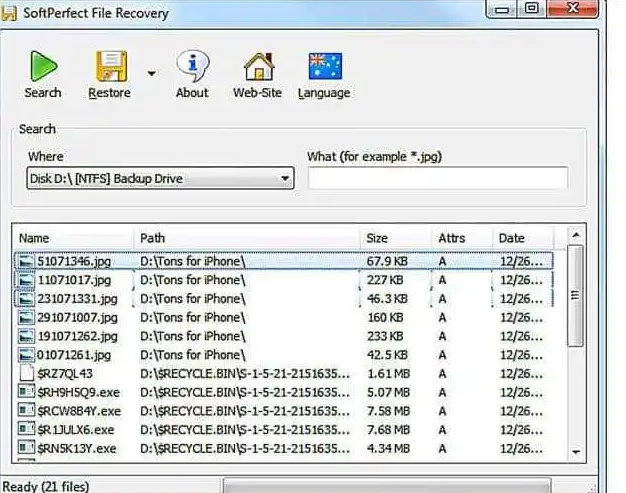
Task: Select exe icon for $RH9H5Q9.exe
Action: click(x=26, y=392)
